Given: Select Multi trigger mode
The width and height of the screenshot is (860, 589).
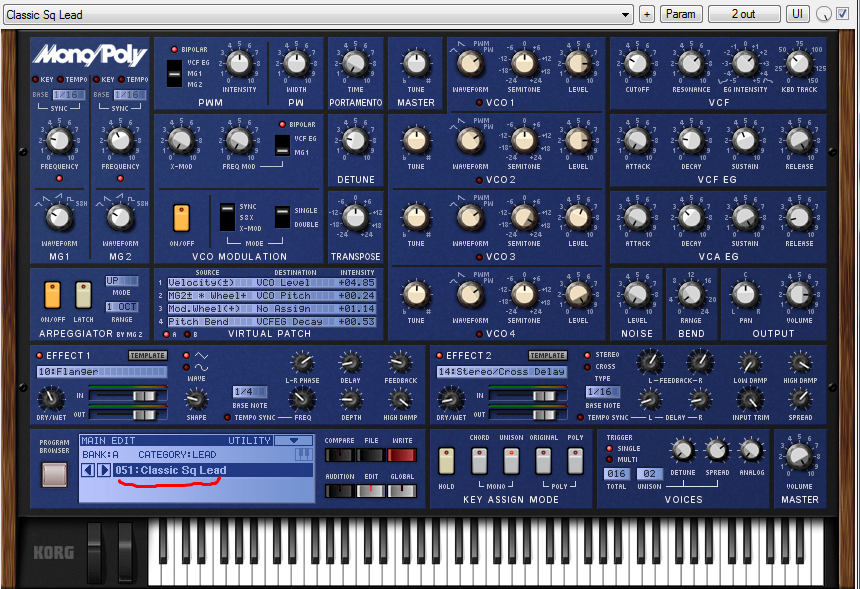Looking at the screenshot, I should [609, 459].
